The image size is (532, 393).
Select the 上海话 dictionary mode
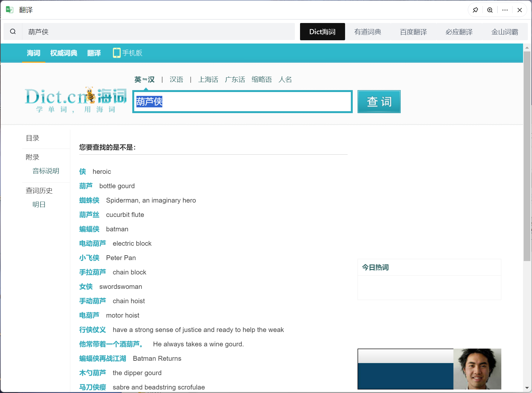pyautogui.click(x=208, y=79)
